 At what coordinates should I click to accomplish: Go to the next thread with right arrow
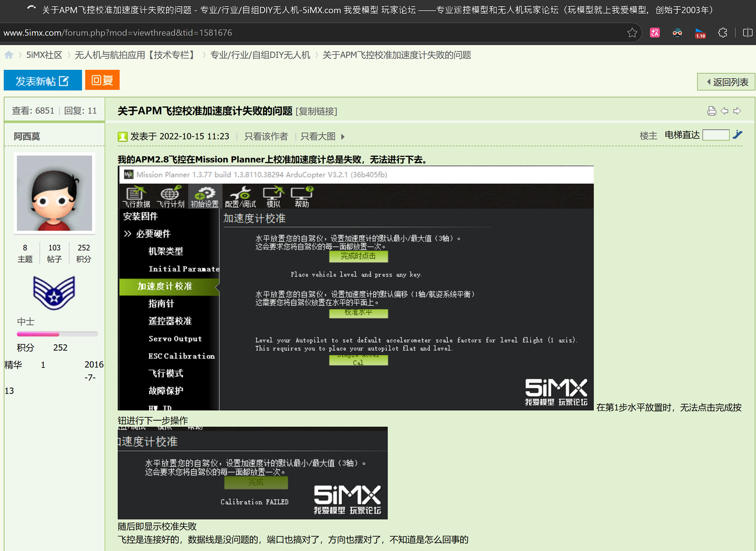point(737,111)
